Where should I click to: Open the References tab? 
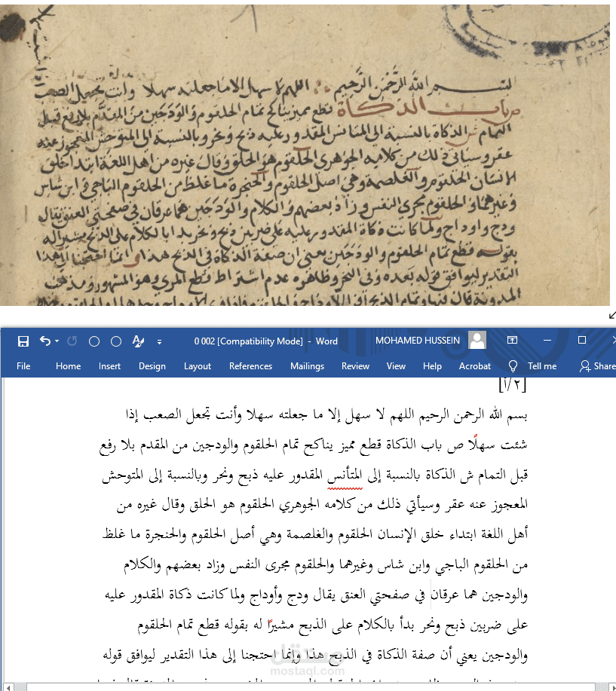point(250,366)
